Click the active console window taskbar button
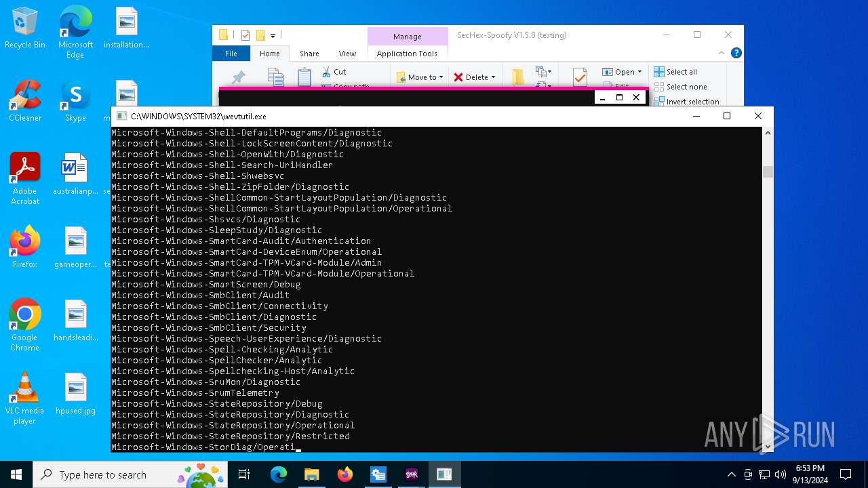 pyautogui.click(x=444, y=474)
